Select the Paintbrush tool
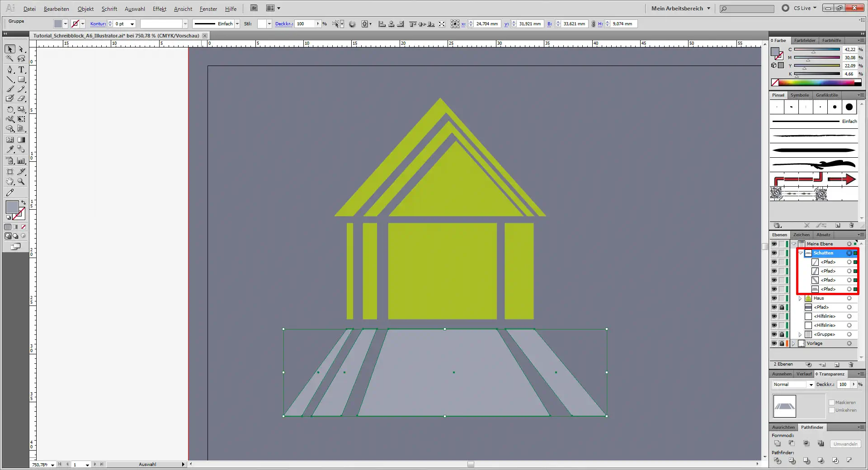868x470 pixels. [9, 89]
